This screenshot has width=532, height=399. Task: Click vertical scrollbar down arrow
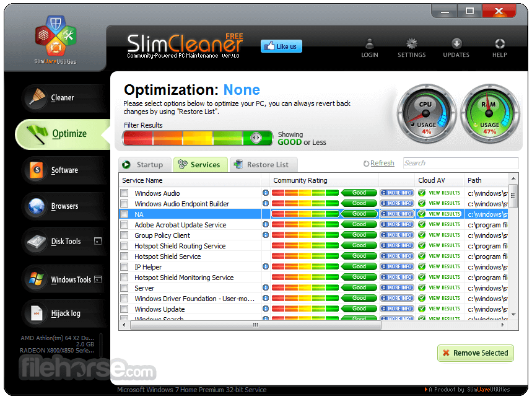click(513, 315)
